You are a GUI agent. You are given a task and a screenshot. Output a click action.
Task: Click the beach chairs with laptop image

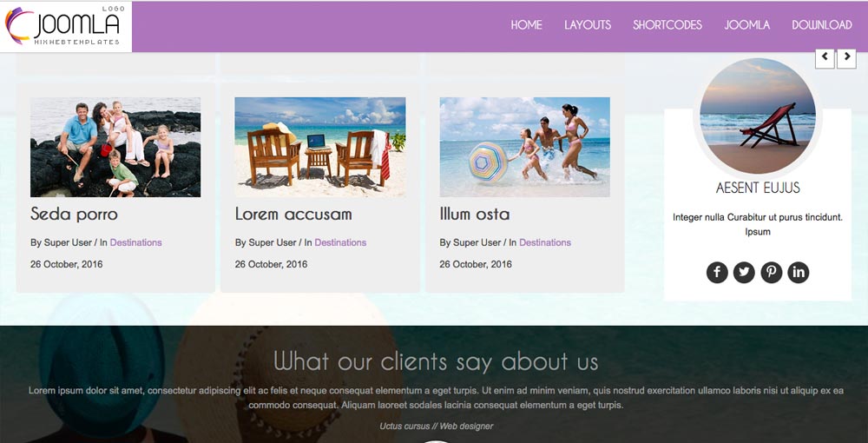click(x=320, y=148)
